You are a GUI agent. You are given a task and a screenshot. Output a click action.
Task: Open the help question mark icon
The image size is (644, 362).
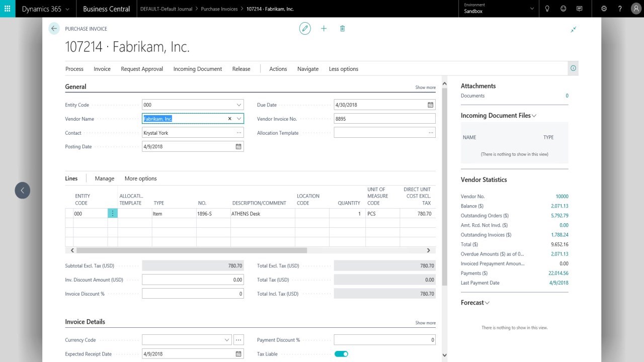point(620,9)
